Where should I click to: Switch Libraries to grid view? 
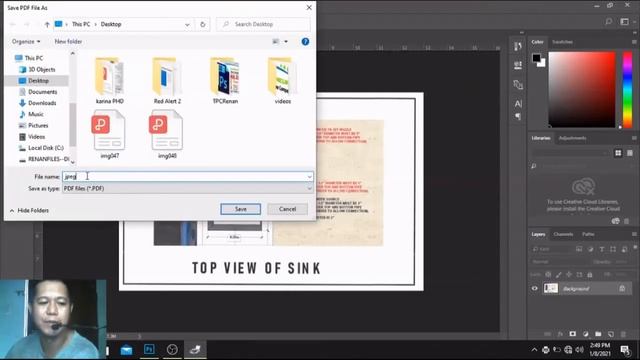point(618,153)
